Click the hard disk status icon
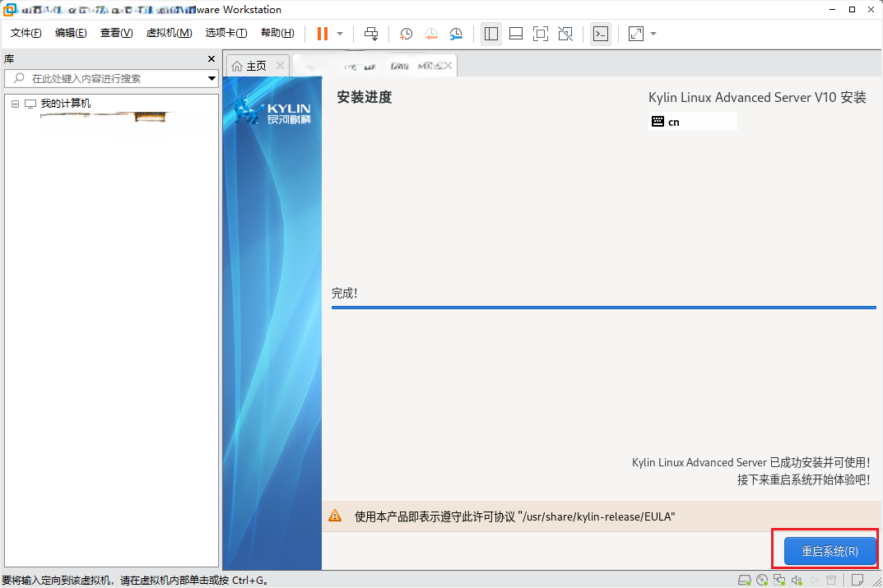This screenshot has height=588, width=883. pyautogui.click(x=745, y=580)
